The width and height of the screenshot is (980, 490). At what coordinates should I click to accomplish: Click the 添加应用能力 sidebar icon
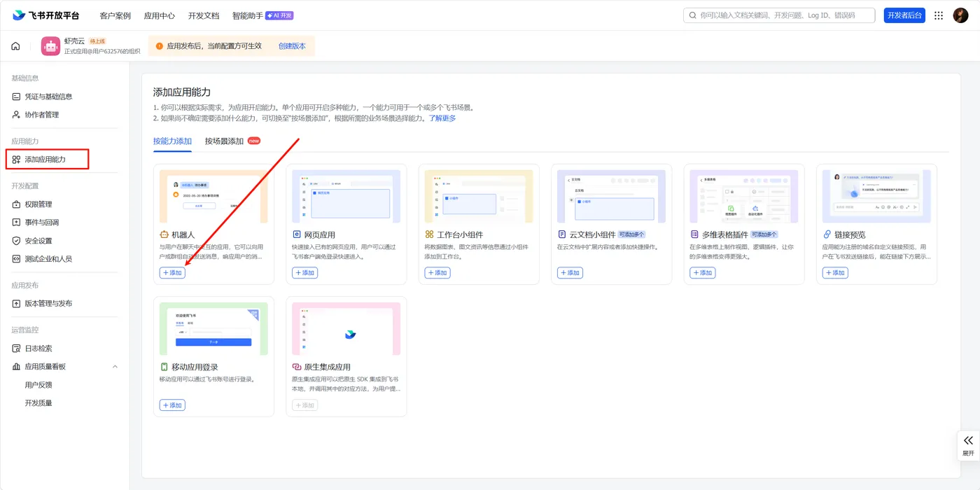pos(16,160)
